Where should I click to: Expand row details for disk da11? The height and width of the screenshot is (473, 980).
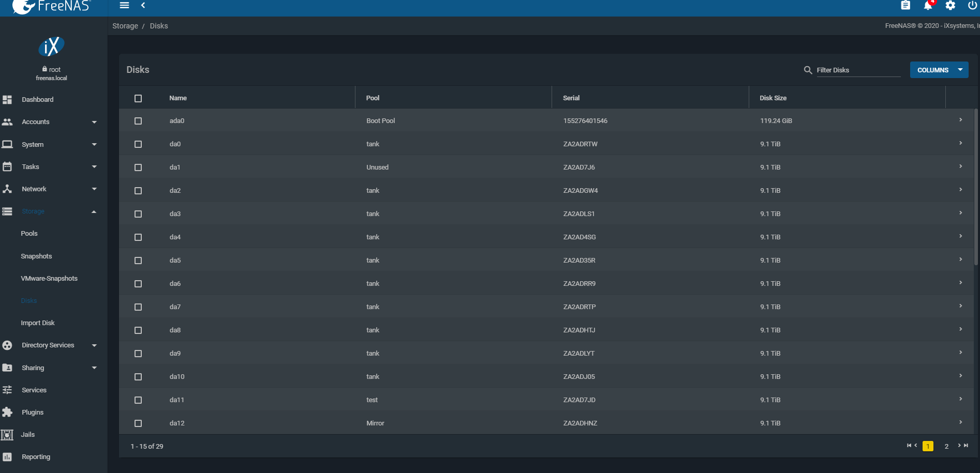pyautogui.click(x=960, y=399)
